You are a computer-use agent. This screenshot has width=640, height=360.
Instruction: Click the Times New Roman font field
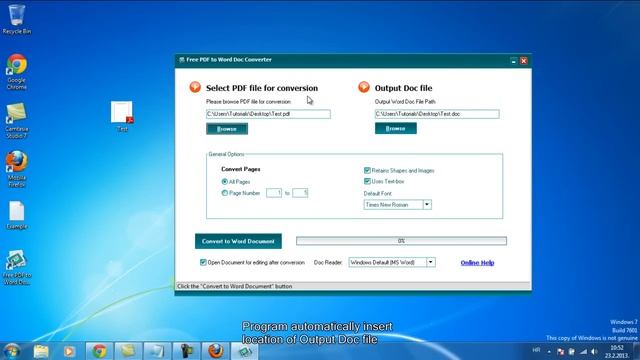393,204
